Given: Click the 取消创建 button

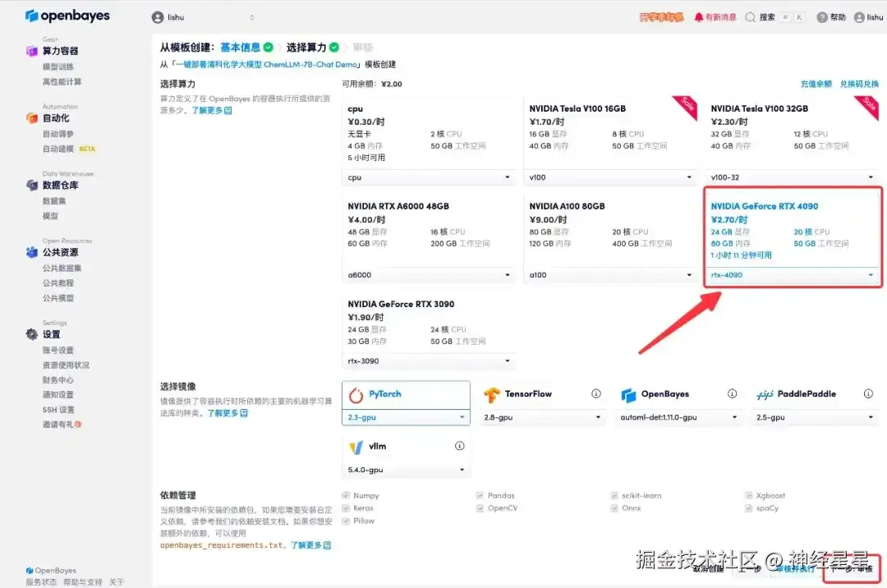Looking at the screenshot, I should 708,569.
